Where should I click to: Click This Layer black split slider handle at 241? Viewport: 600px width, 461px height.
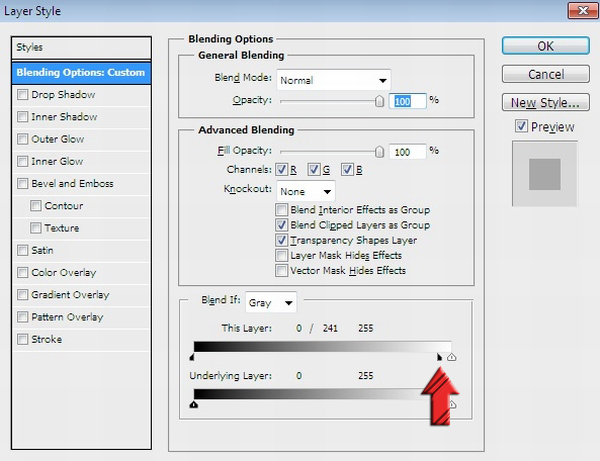click(440, 356)
